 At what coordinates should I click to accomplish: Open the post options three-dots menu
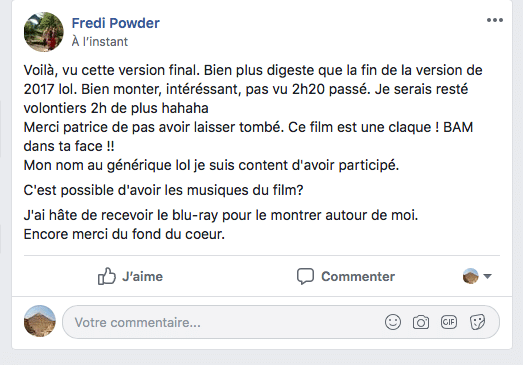(495, 20)
